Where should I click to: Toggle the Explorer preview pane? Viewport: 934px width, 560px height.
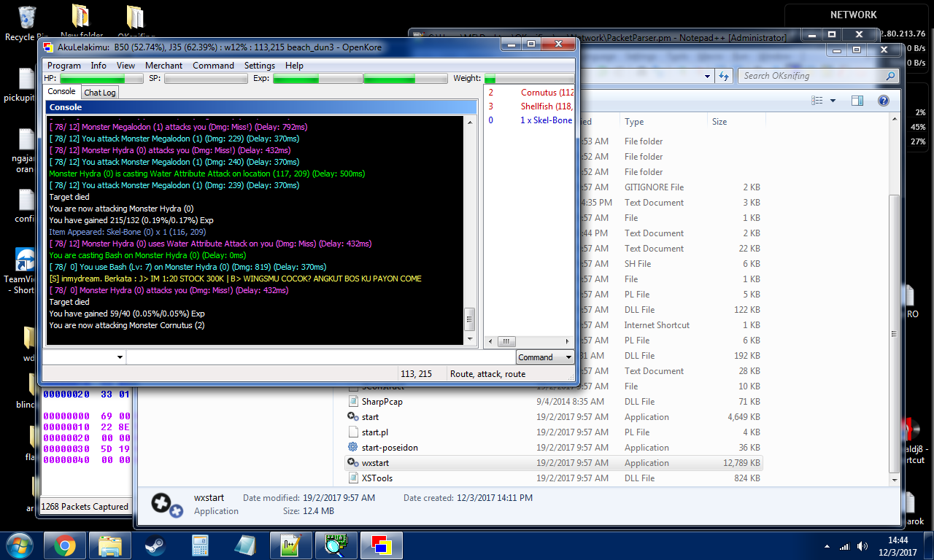coord(857,101)
